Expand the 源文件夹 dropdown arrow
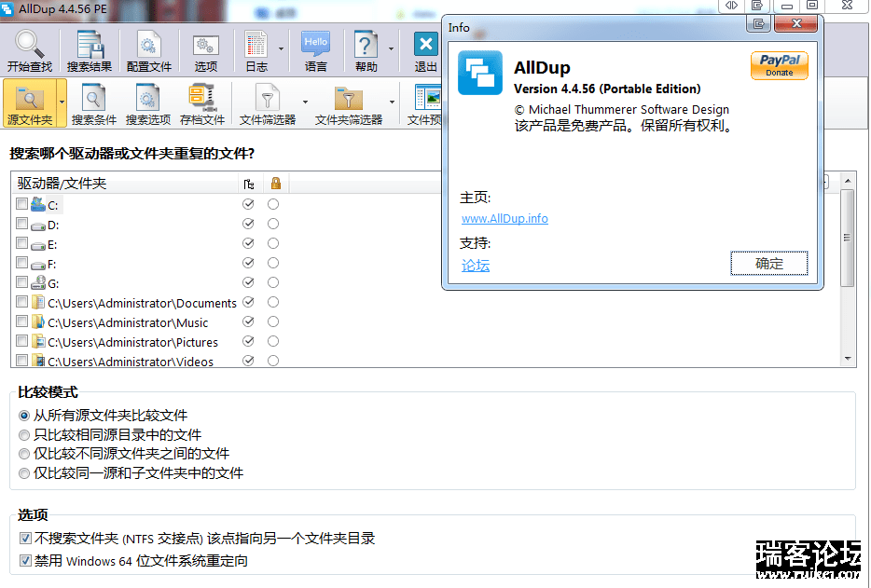The image size is (871, 588). [x=62, y=103]
